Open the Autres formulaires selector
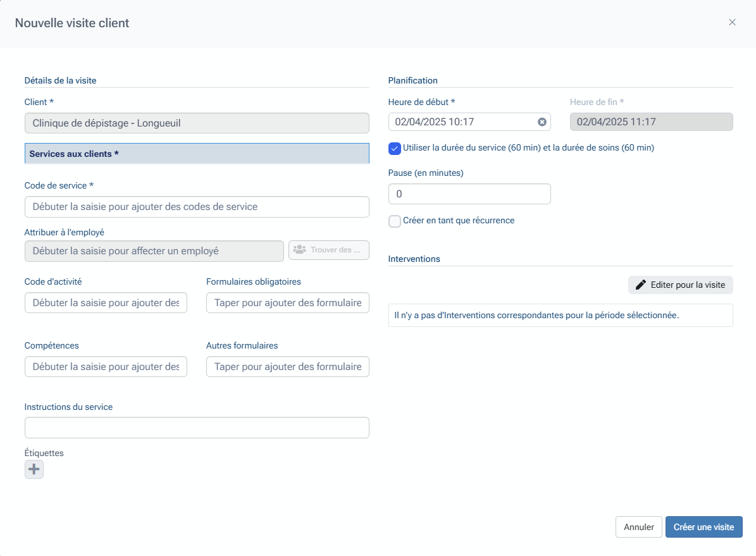 (x=287, y=367)
